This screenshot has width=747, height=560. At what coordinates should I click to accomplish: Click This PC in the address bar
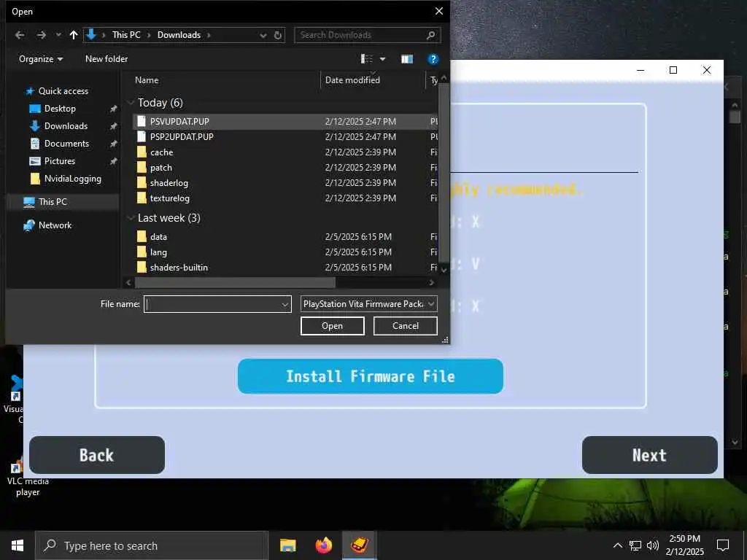click(x=126, y=35)
